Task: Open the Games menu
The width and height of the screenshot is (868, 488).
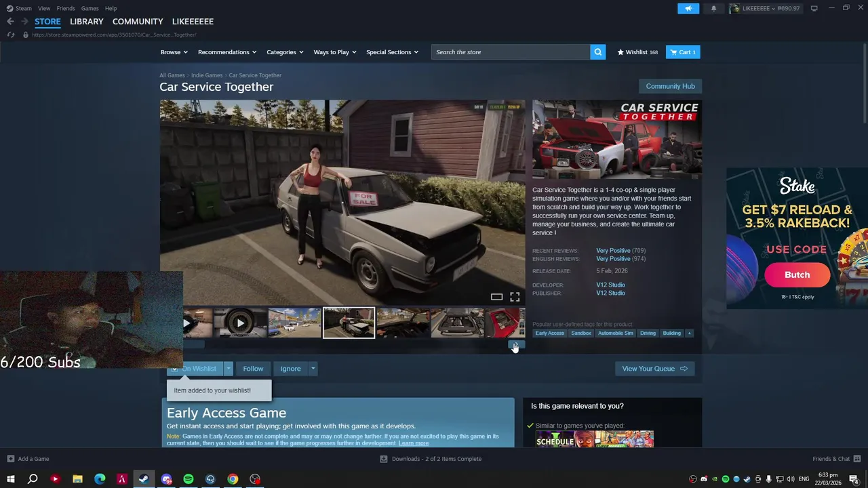Action: [x=90, y=8]
